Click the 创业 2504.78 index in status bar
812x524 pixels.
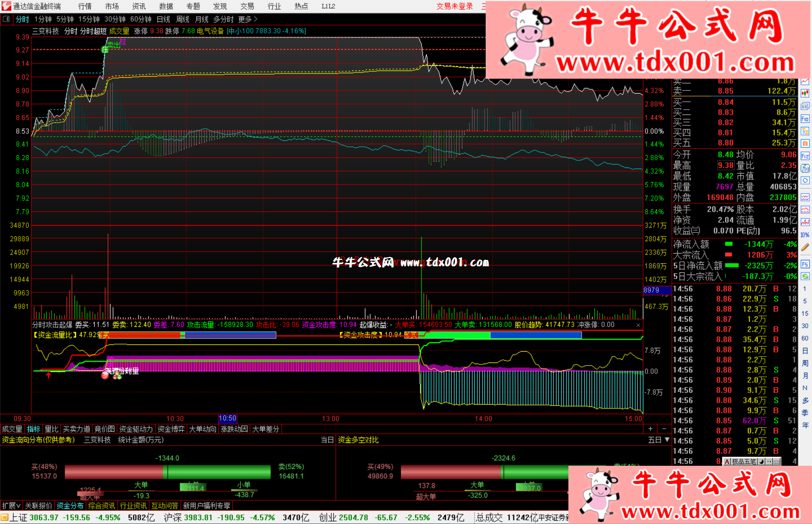tap(343, 518)
